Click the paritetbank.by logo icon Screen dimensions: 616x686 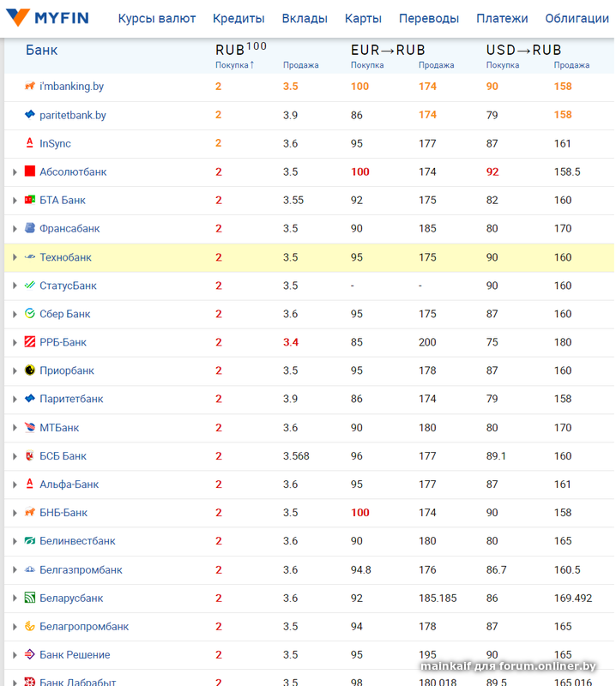tap(30, 115)
